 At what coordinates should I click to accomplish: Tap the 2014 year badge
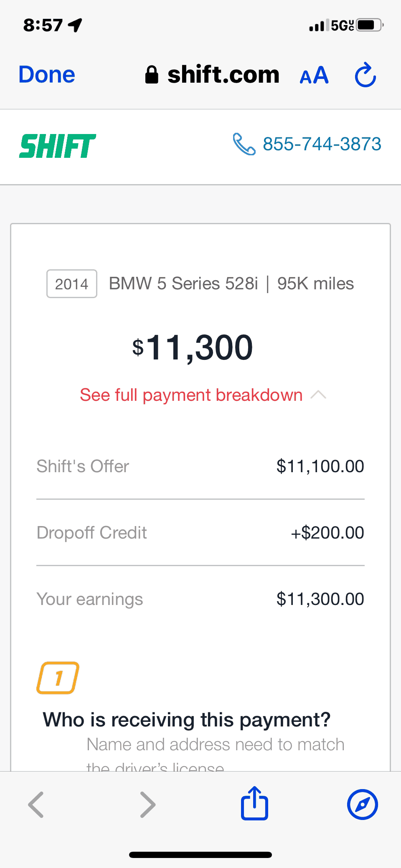pyautogui.click(x=72, y=284)
